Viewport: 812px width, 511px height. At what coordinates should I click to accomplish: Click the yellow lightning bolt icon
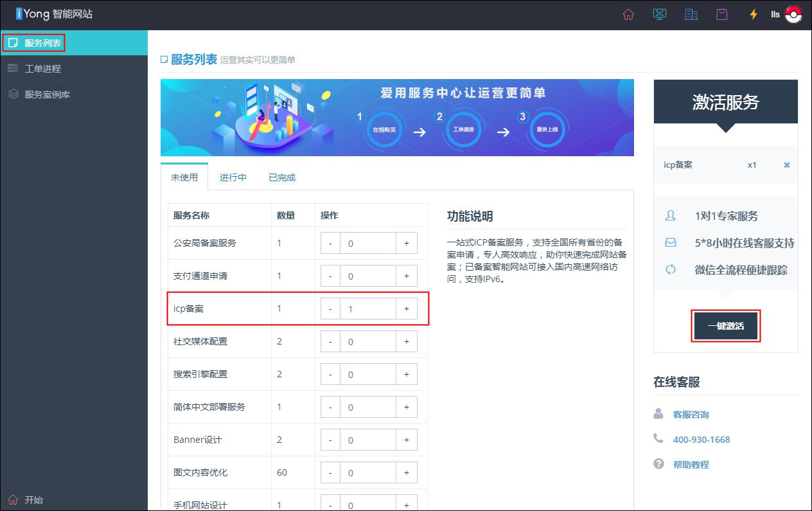tap(754, 14)
